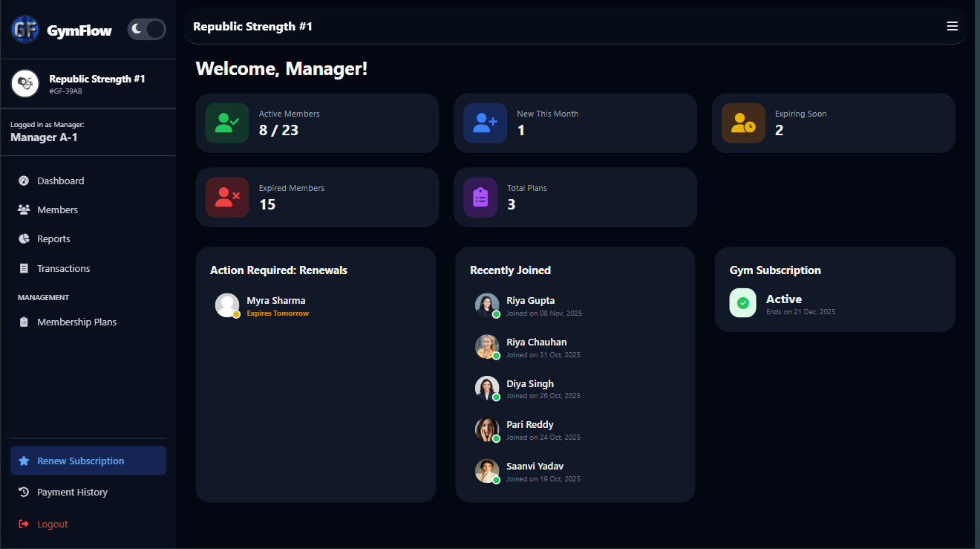980x549 pixels.
Task: Select Transactions in the sidebar
Action: (x=63, y=268)
